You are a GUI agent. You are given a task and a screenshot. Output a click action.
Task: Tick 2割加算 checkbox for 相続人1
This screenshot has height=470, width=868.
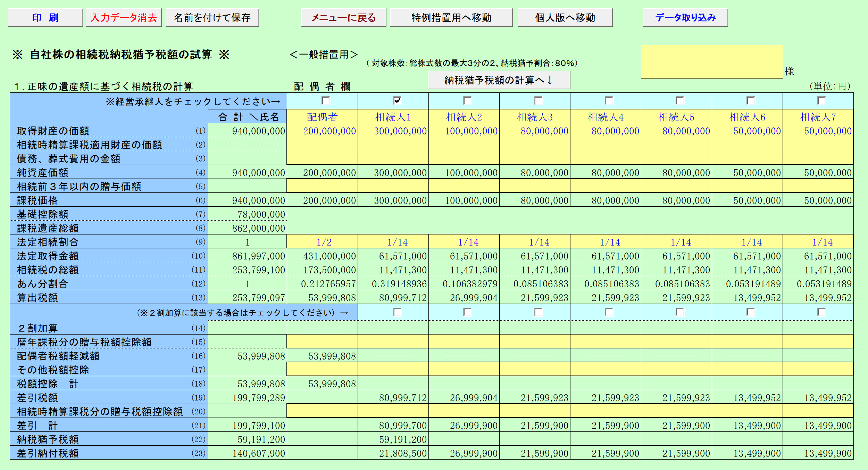pyautogui.click(x=397, y=312)
